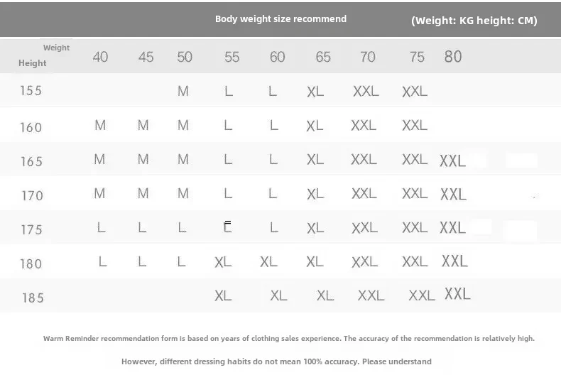This screenshot has height=392, width=561.
Task: Click the size for 185 height, 80 weight
Action: click(457, 293)
